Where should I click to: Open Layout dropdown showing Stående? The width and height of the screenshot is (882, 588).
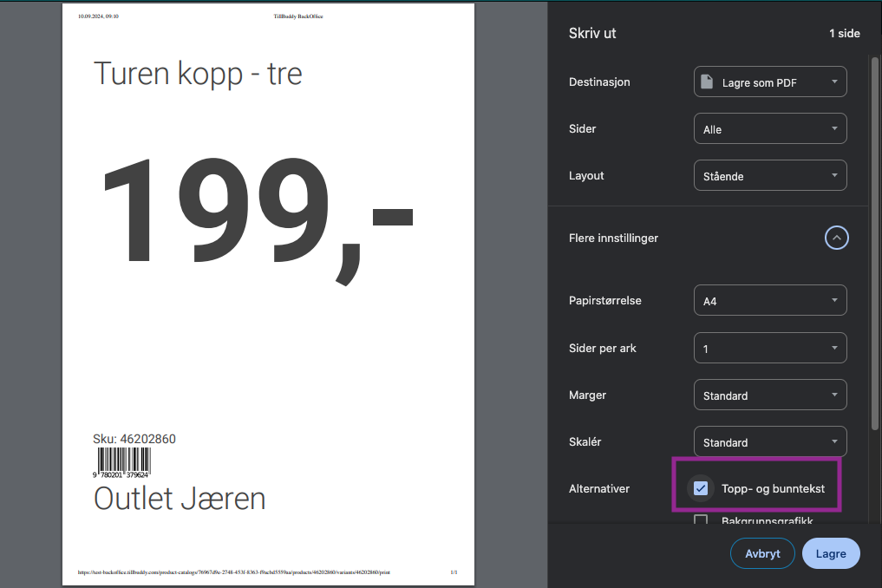click(x=770, y=175)
